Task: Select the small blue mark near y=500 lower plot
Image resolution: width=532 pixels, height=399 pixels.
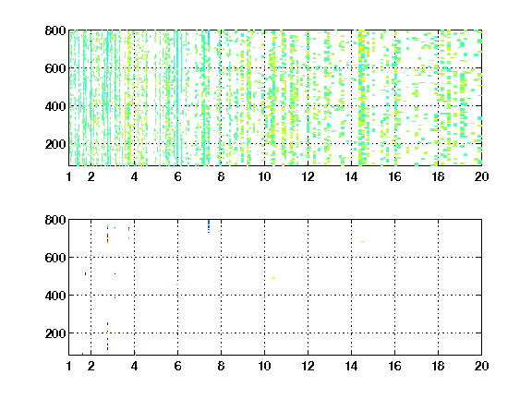Action: [x=85, y=273]
